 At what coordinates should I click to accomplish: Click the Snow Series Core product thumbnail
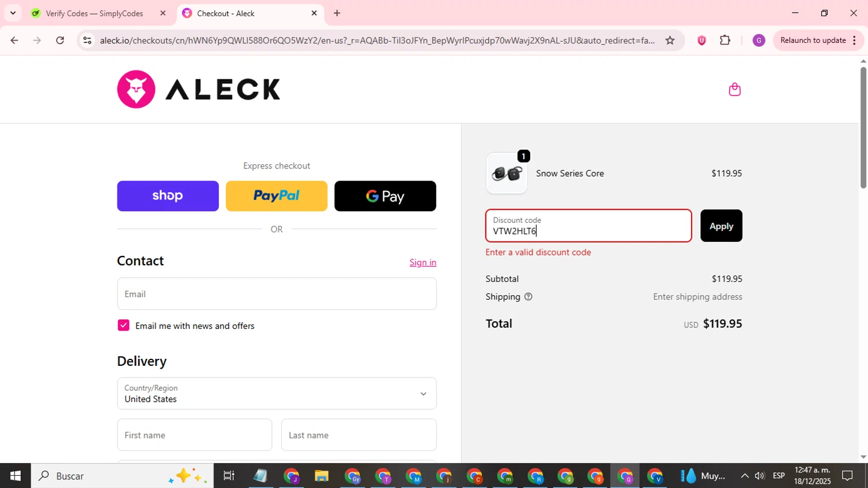(507, 173)
